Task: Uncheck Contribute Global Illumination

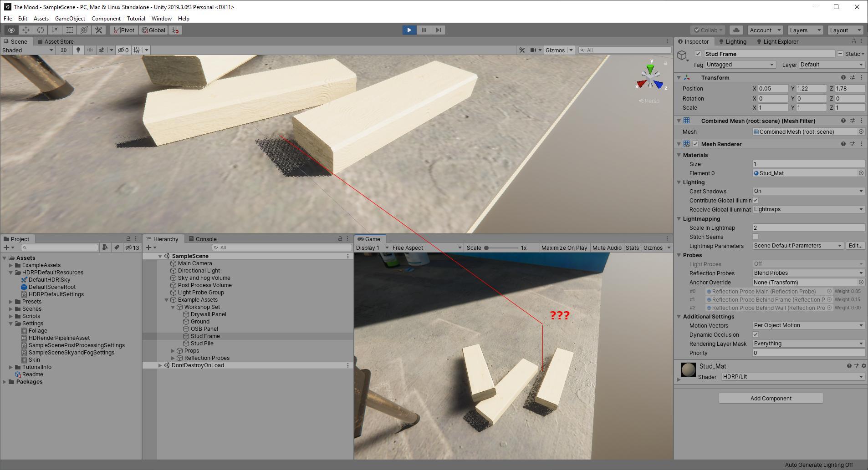Action: [755, 200]
